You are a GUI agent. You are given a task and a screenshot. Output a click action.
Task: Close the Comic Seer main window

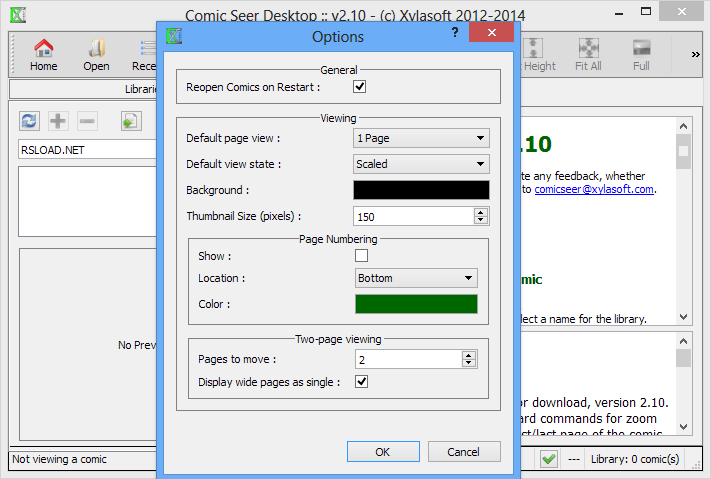(682, 12)
